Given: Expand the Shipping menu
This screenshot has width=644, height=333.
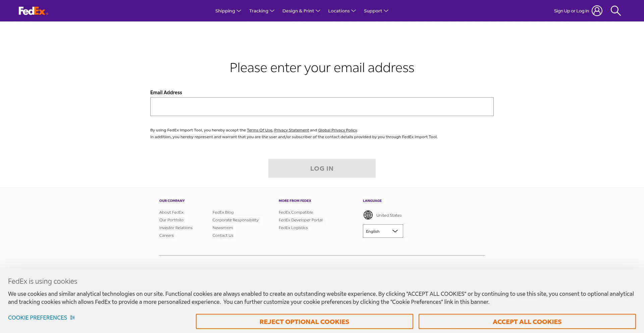Looking at the screenshot, I should tap(228, 11).
